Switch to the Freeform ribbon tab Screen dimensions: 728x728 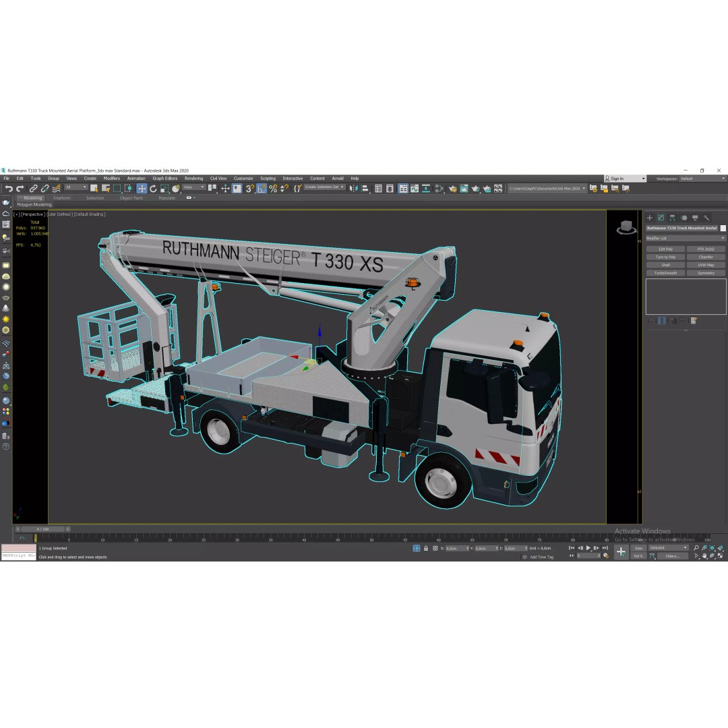click(62, 198)
